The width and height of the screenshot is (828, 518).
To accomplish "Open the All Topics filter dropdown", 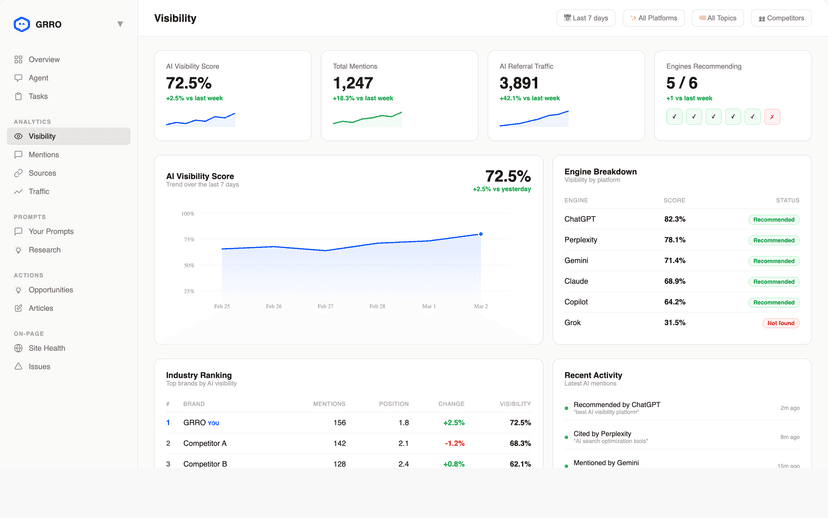I will (717, 18).
